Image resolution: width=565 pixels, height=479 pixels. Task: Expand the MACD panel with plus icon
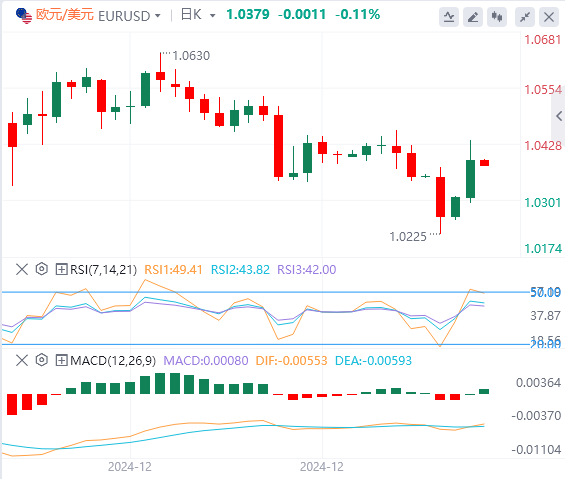point(62,360)
